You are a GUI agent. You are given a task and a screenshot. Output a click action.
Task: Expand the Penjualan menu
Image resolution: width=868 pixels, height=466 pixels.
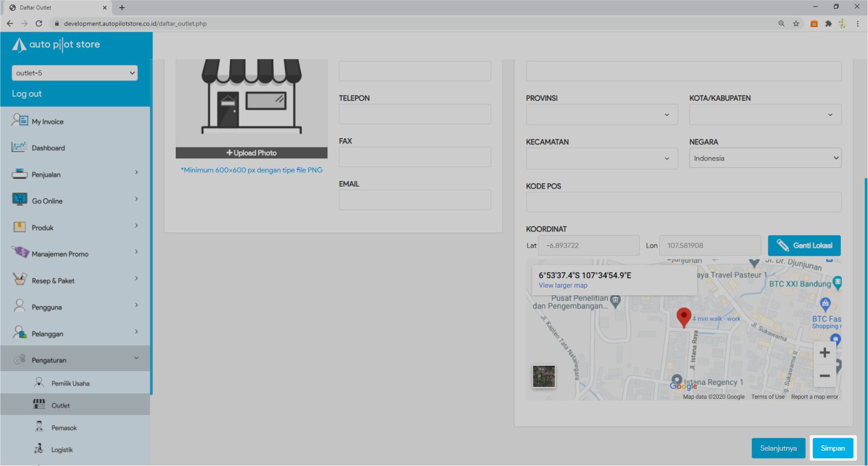[75, 174]
